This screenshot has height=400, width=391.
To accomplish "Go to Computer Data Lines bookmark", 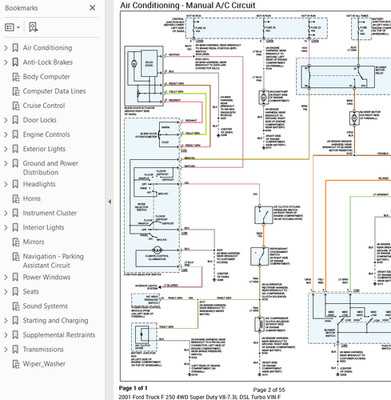I will [54, 91].
